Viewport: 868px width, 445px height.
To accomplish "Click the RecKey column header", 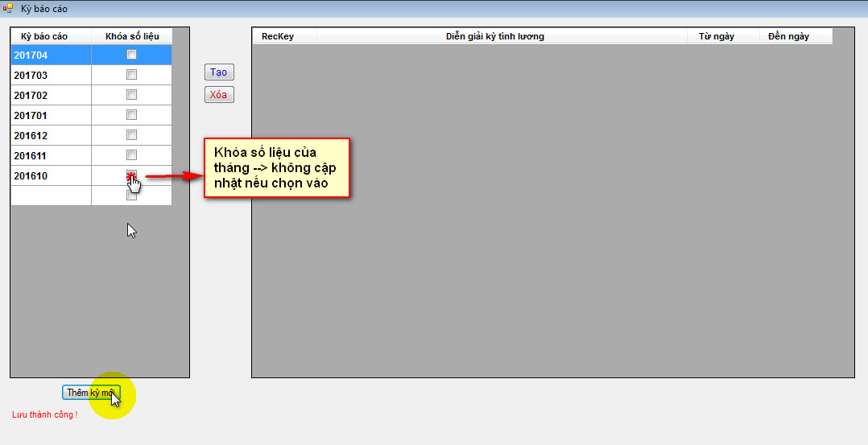I will [284, 36].
